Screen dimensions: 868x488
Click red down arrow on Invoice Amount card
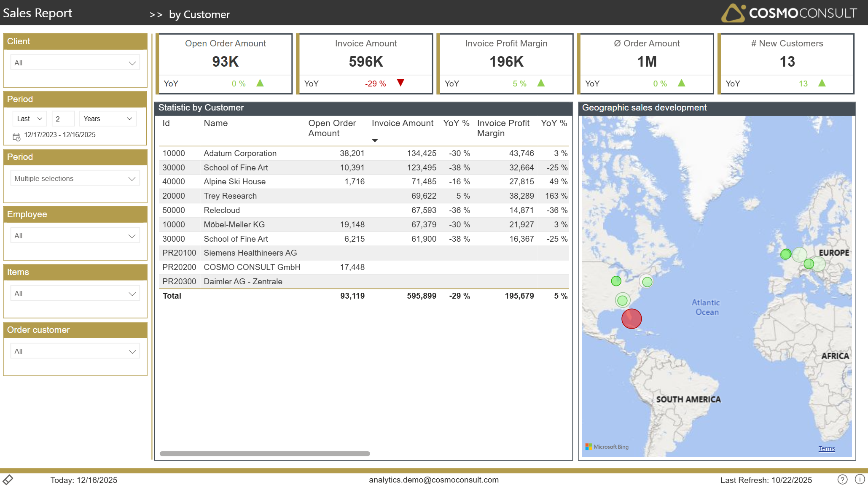(x=400, y=83)
